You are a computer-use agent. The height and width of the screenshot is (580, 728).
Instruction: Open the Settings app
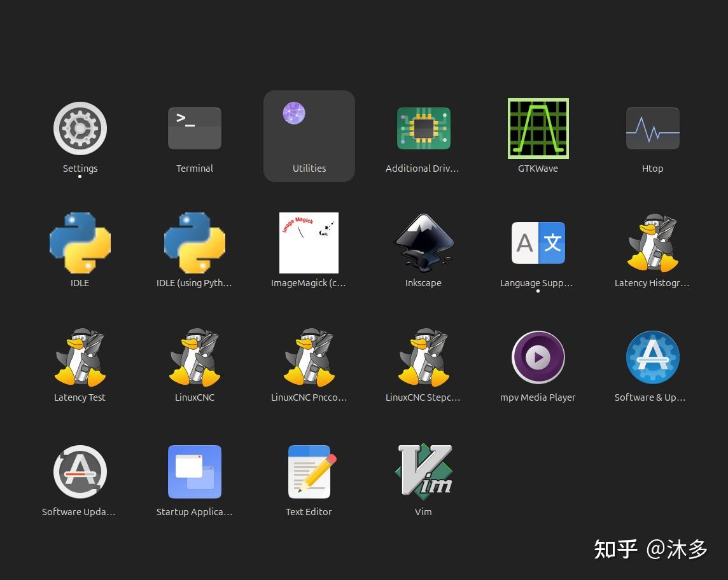(x=80, y=128)
